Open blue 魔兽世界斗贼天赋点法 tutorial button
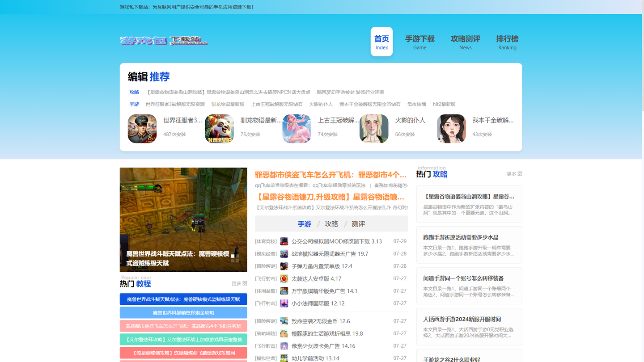 point(183,299)
